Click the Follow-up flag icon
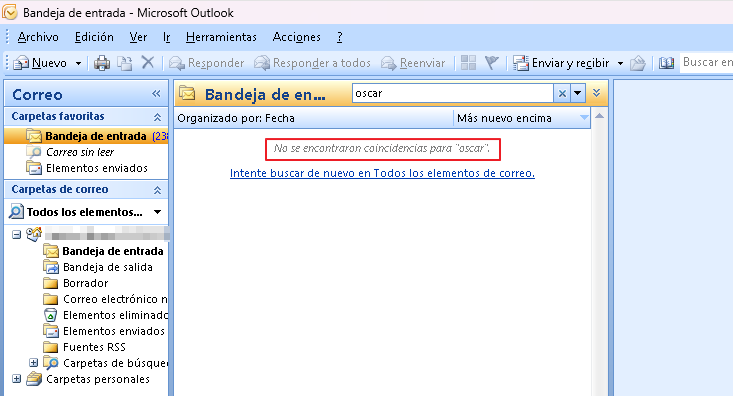Image resolution: width=733 pixels, height=396 pixels. pyautogui.click(x=492, y=62)
